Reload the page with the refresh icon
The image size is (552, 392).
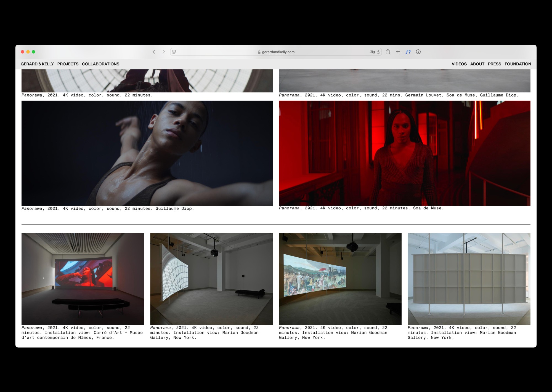(378, 52)
